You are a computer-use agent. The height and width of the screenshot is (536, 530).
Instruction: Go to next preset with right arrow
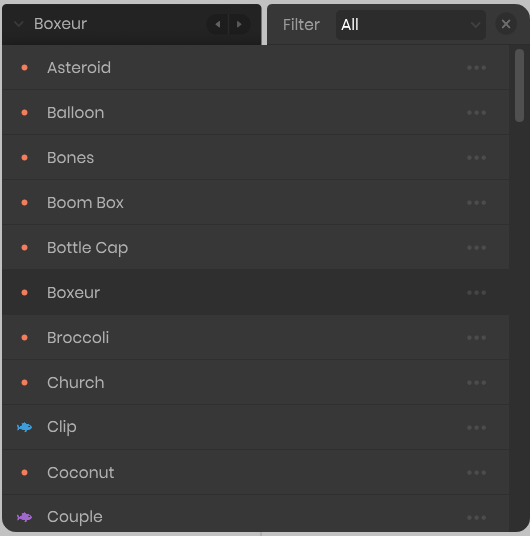[x=239, y=24]
